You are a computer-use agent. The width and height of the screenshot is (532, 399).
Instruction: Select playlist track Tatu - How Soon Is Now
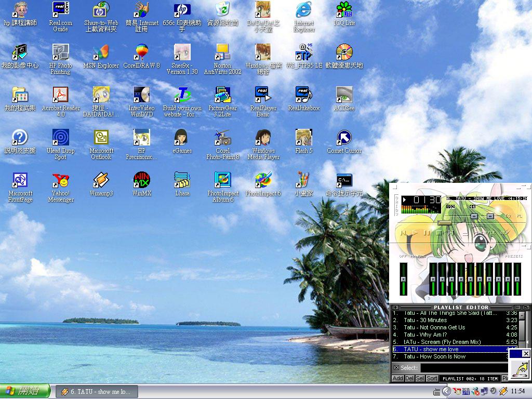coord(450,356)
